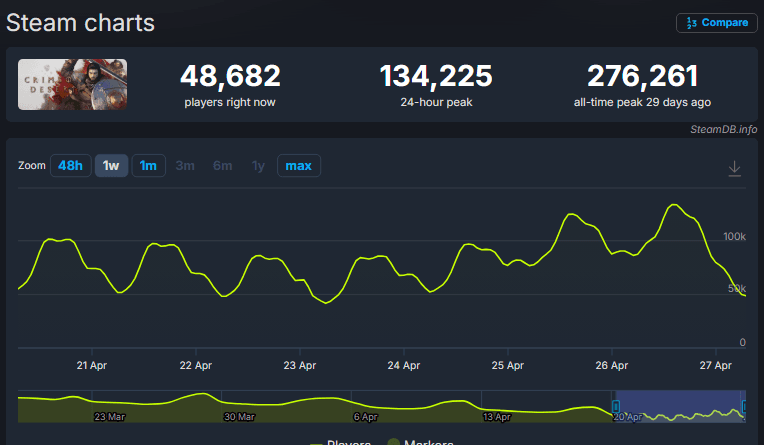This screenshot has width=764, height=445.
Task: Select the 3m zoom option
Action: coord(185,166)
